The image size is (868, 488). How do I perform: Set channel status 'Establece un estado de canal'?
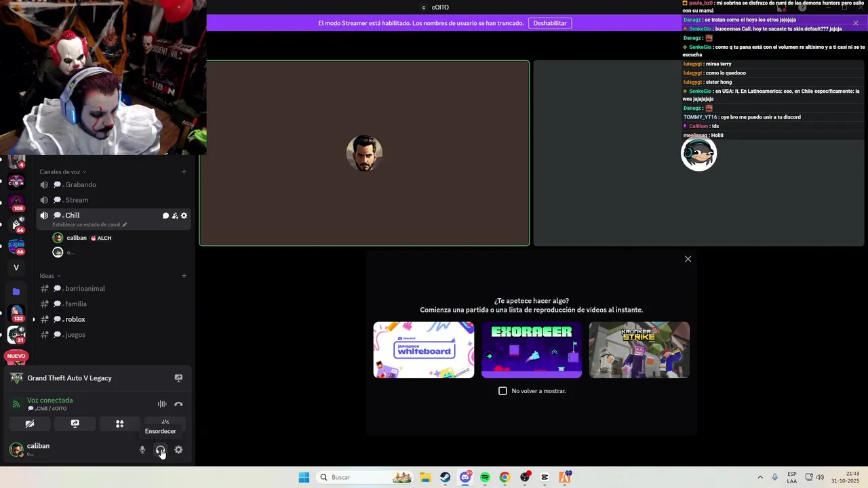coord(90,224)
